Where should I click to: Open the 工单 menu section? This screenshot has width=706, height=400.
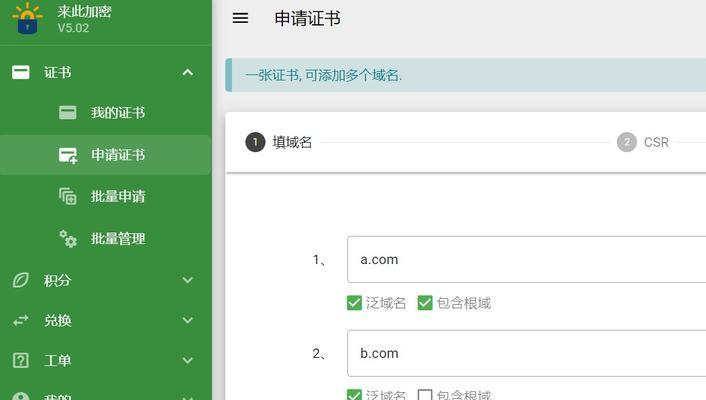(105, 360)
